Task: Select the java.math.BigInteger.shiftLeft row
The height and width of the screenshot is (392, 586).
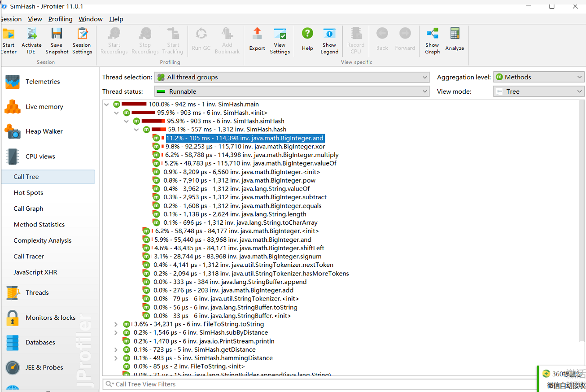Action: [x=239, y=248]
